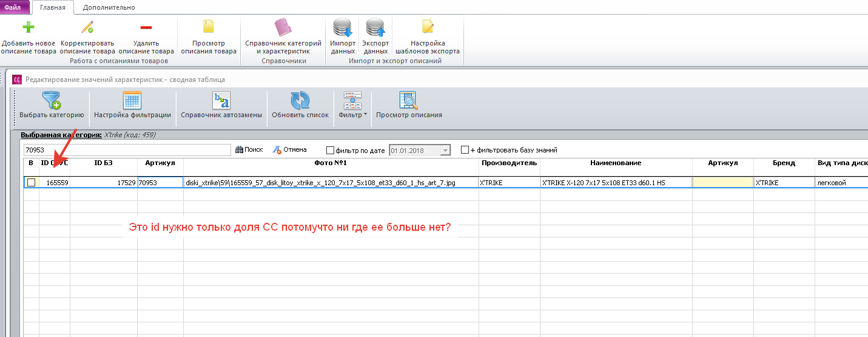Select the легковой cell

[841, 182]
